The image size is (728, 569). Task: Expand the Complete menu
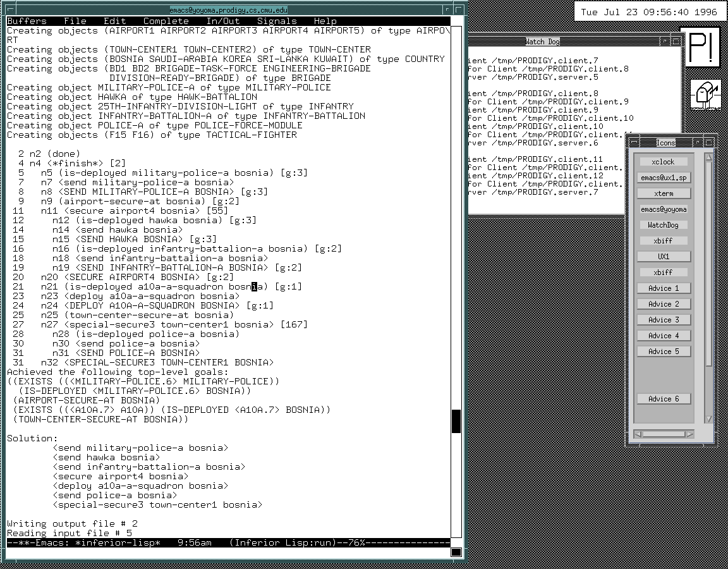pyautogui.click(x=166, y=21)
